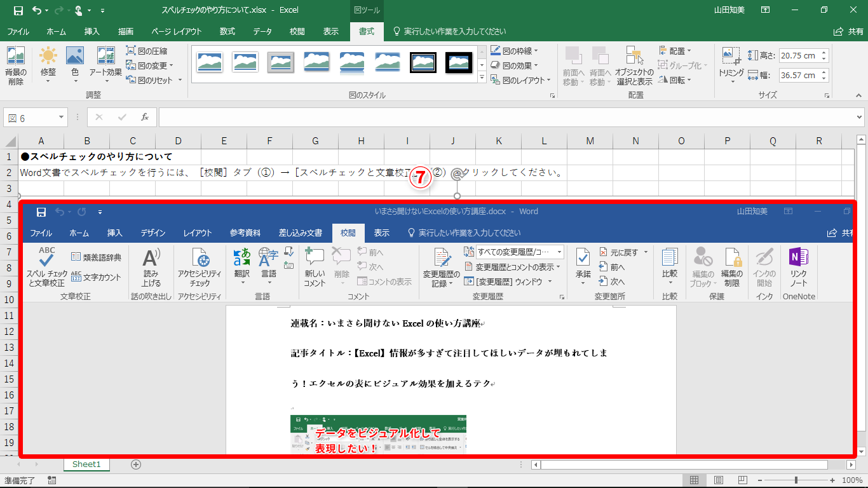Apply the black double frame picture style
868x488 pixels.
pos(423,62)
